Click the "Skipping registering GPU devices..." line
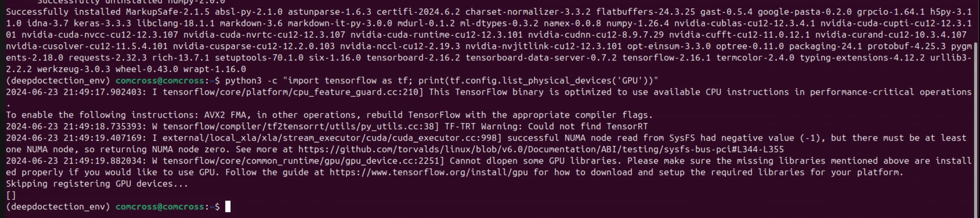The width and height of the screenshot is (980, 218). (x=97, y=183)
